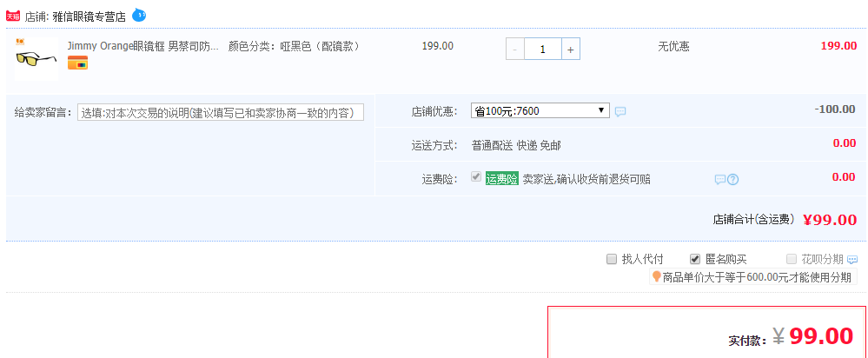Open the 店铺优惠 dropdown 省100元:7600
The image size is (868, 358).
click(x=540, y=110)
